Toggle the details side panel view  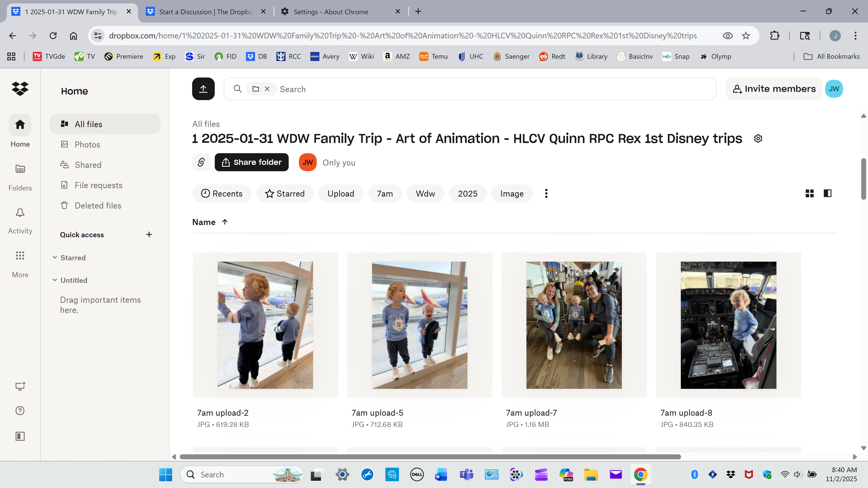point(828,193)
